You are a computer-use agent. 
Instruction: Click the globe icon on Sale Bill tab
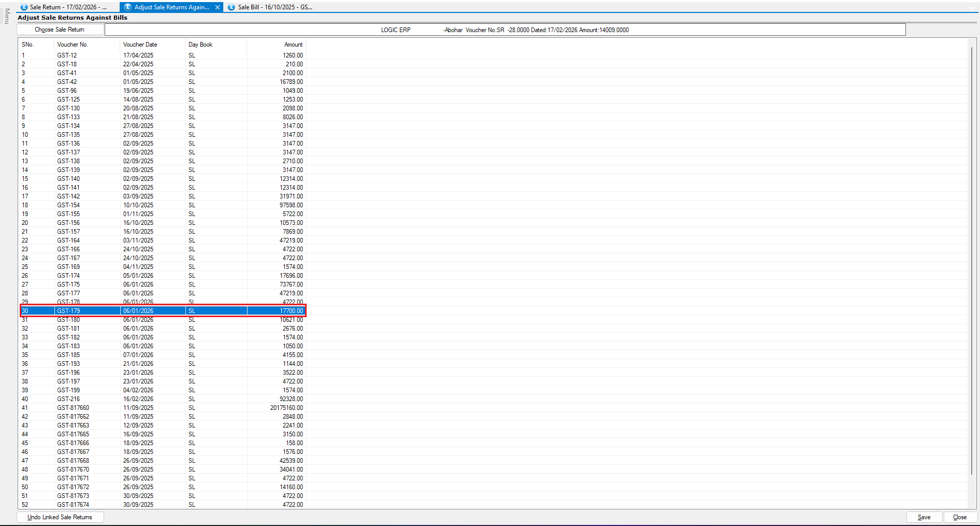click(x=232, y=7)
